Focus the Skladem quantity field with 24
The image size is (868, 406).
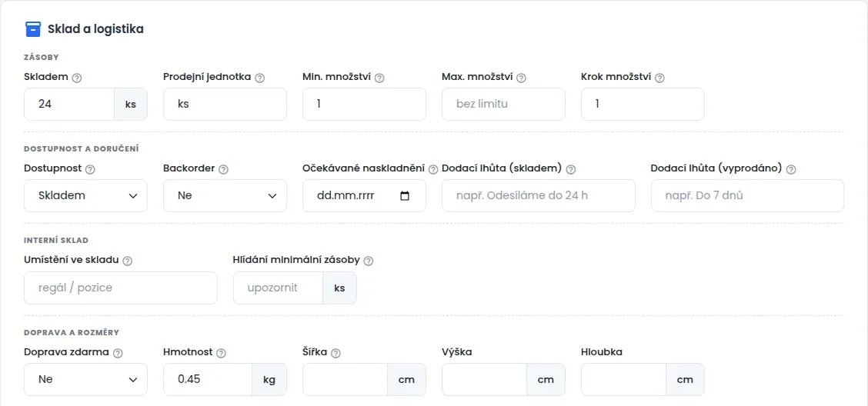(69, 104)
